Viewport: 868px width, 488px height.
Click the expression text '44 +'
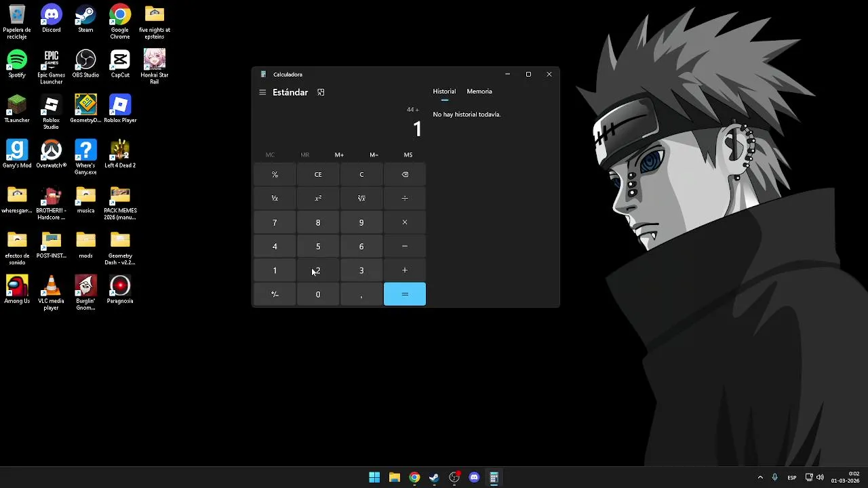[413, 109]
